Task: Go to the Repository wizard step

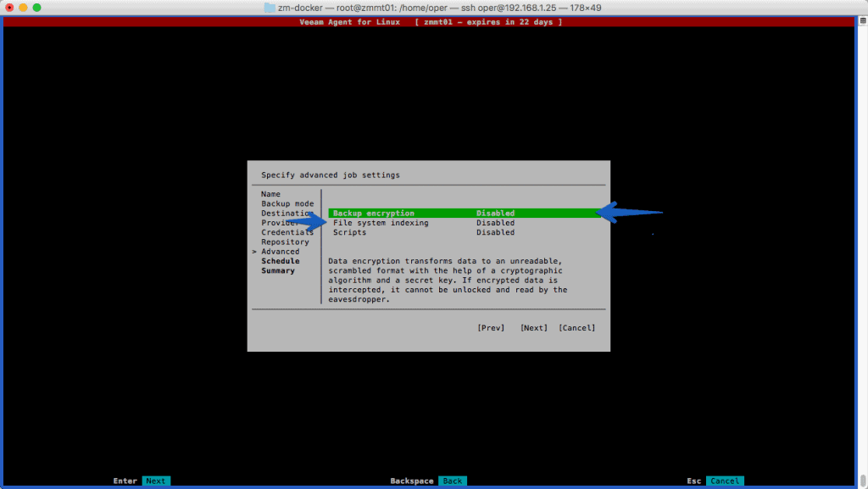Action: [x=285, y=242]
